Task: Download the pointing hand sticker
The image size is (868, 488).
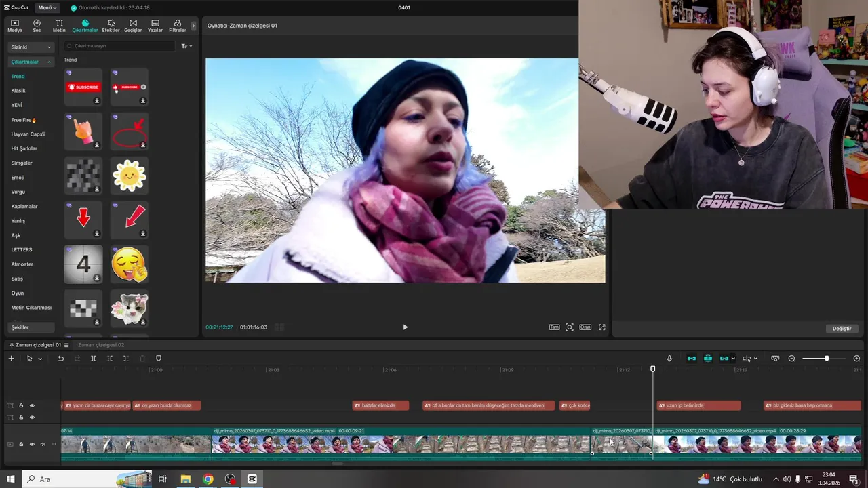Action: click(97, 145)
